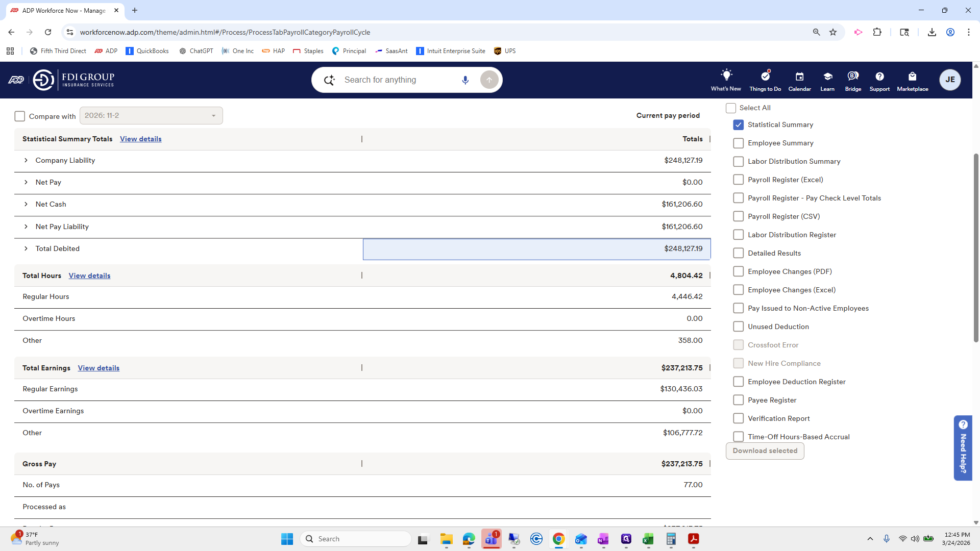The image size is (980, 551).
Task: Expand the Company Liability row
Action: (26, 161)
